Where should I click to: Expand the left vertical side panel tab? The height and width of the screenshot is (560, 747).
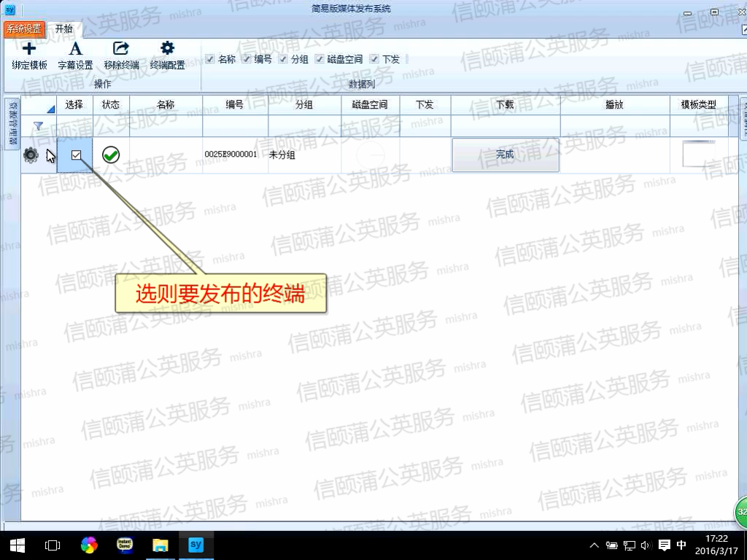click(12, 122)
